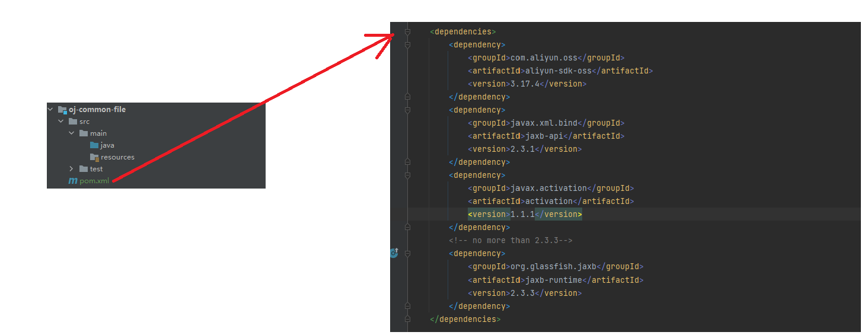Fold marker at closing dependency tag after 1.1.1

coord(407,227)
